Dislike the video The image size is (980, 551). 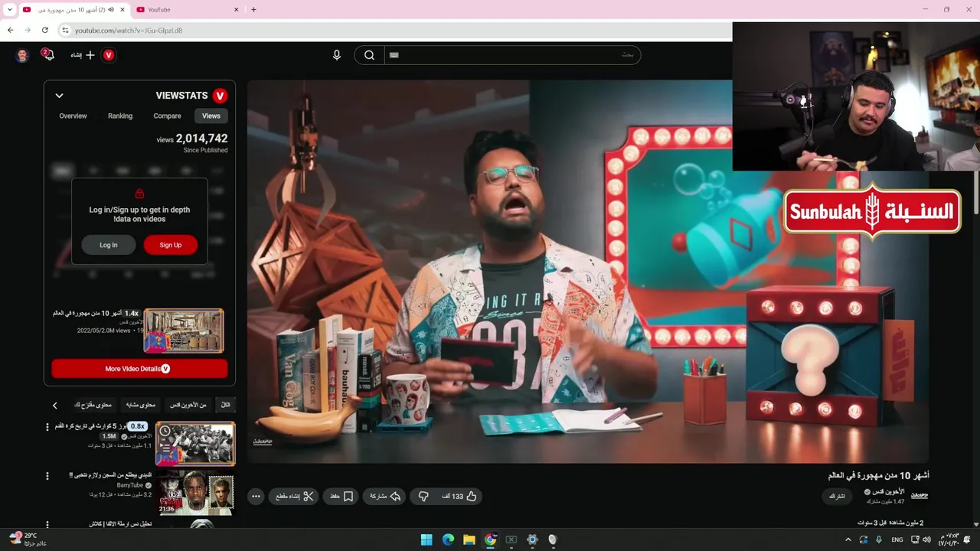[423, 496]
